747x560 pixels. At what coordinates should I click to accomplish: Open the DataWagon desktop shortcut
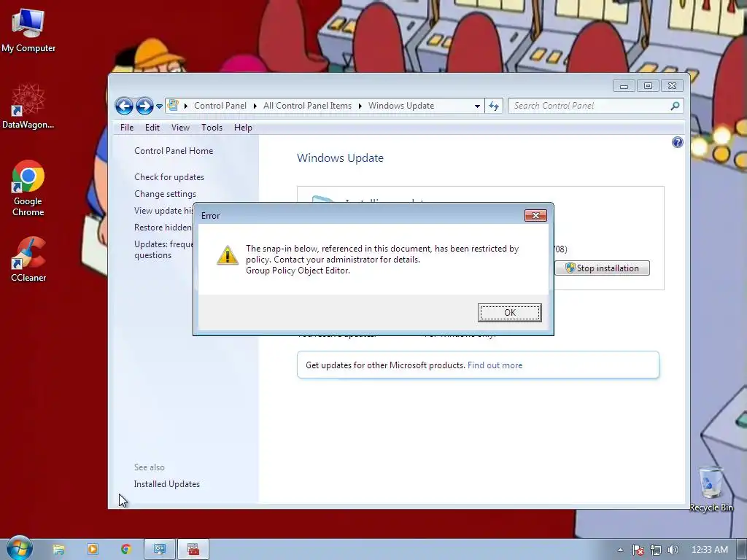point(28,106)
